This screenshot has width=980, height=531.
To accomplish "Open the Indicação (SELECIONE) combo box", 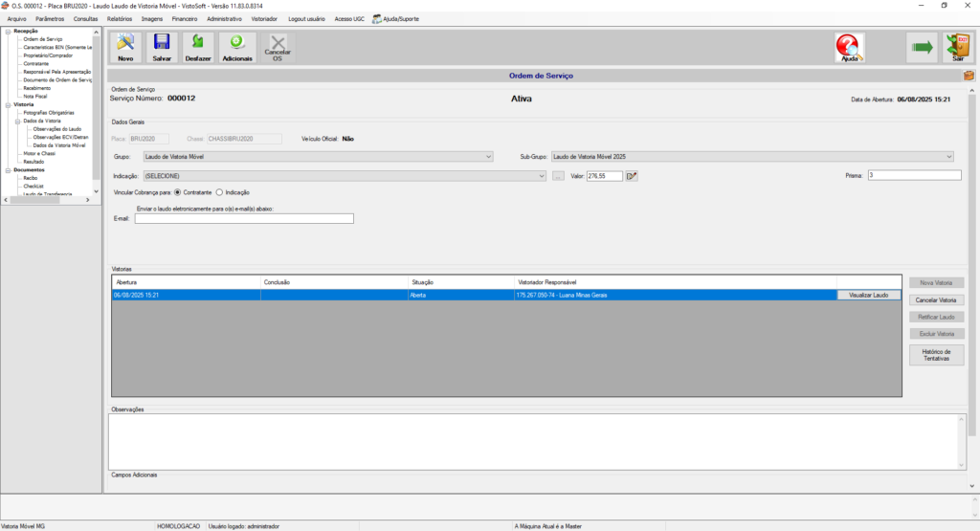I will tap(345, 176).
